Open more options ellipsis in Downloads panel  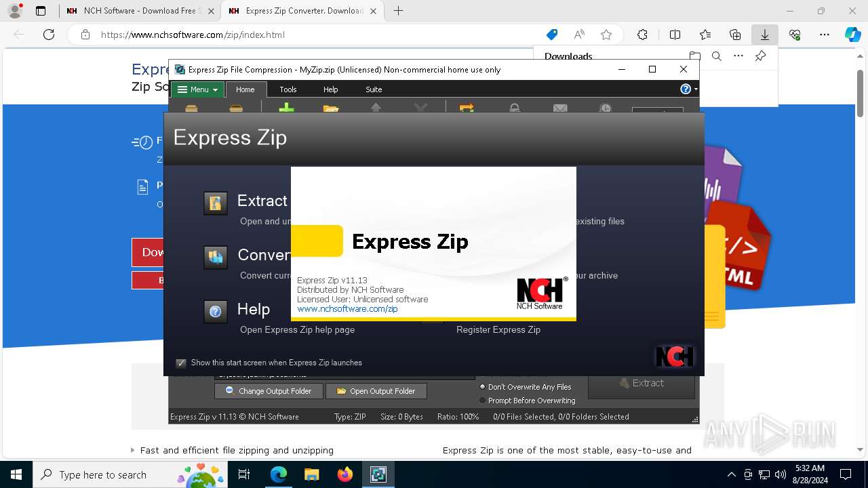pos(738,56)
